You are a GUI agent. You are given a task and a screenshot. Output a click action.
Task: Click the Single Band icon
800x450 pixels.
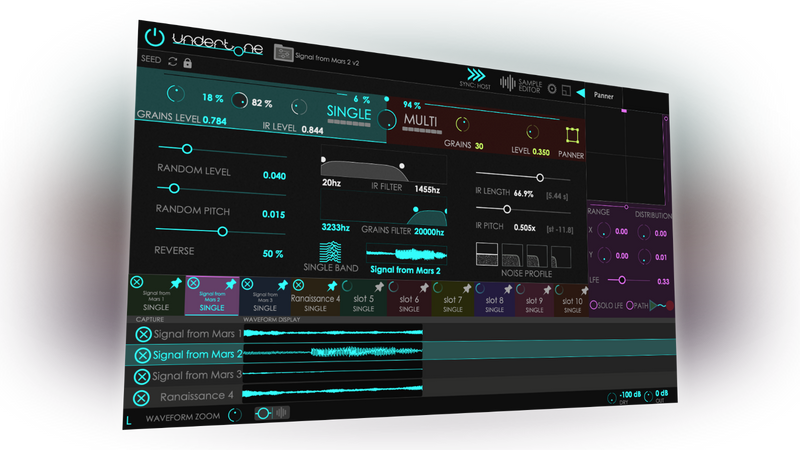tap(330, 252)
